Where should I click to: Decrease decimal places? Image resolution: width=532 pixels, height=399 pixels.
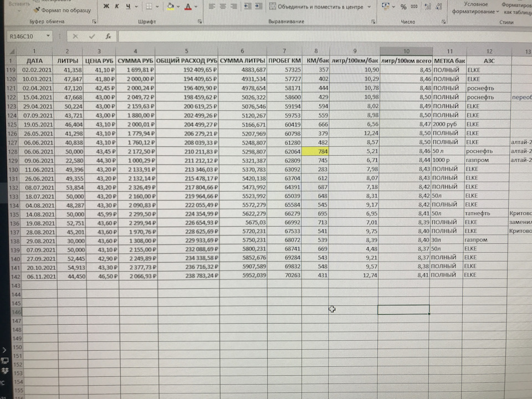tap(439, 7)
